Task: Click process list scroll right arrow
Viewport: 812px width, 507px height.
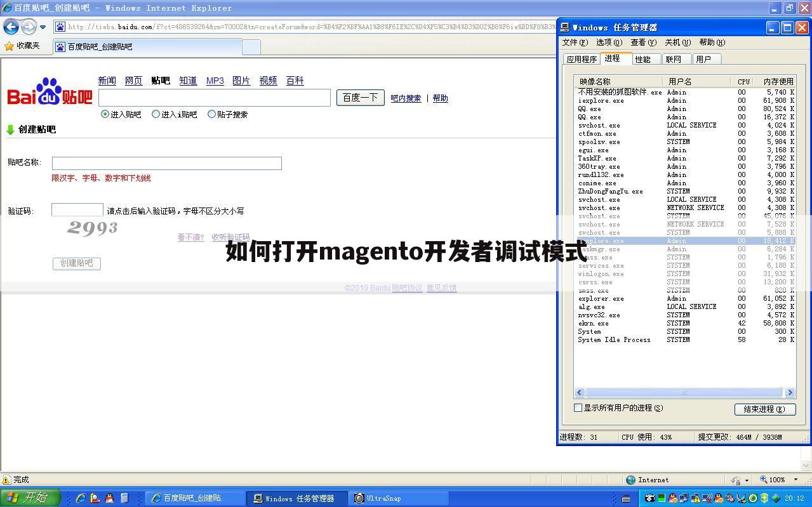Action: [790, 393]
